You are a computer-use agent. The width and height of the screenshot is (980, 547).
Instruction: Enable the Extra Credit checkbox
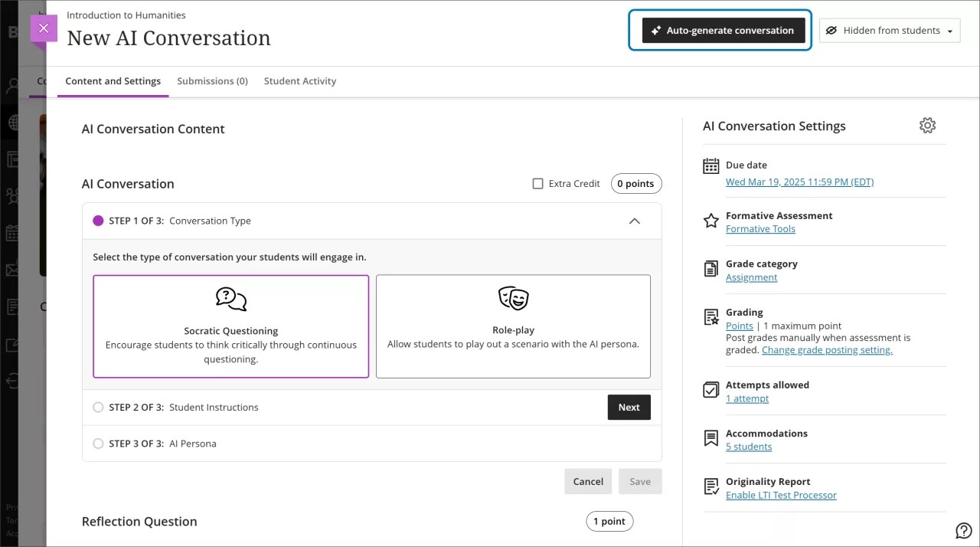tap(538, 183)
